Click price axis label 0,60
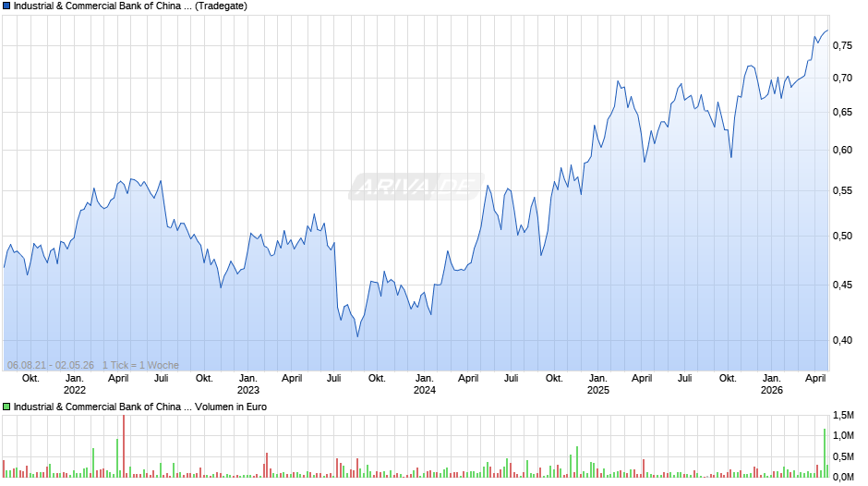 [x=842, y=151]
